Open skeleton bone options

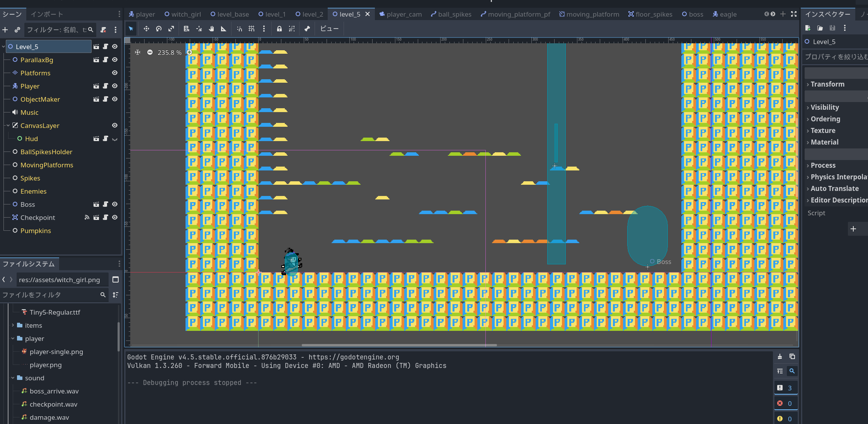click(307, 29)
